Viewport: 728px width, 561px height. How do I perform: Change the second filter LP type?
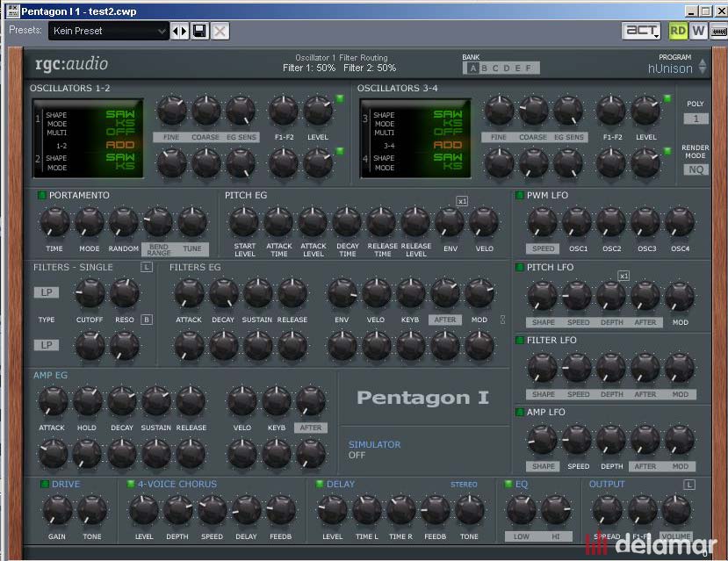click(47, 345)
